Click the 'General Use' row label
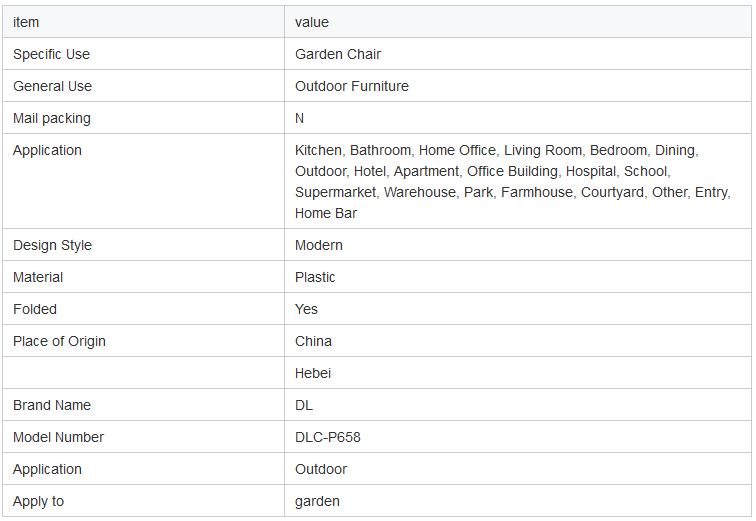This screenshot has height=521, width=756. (x=53, y=86)
